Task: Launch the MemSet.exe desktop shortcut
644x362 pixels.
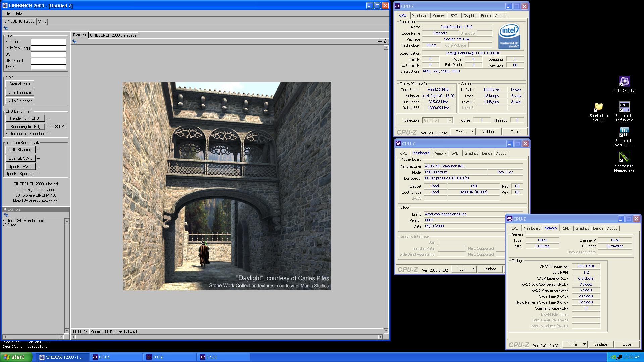Action: point(624,162)
